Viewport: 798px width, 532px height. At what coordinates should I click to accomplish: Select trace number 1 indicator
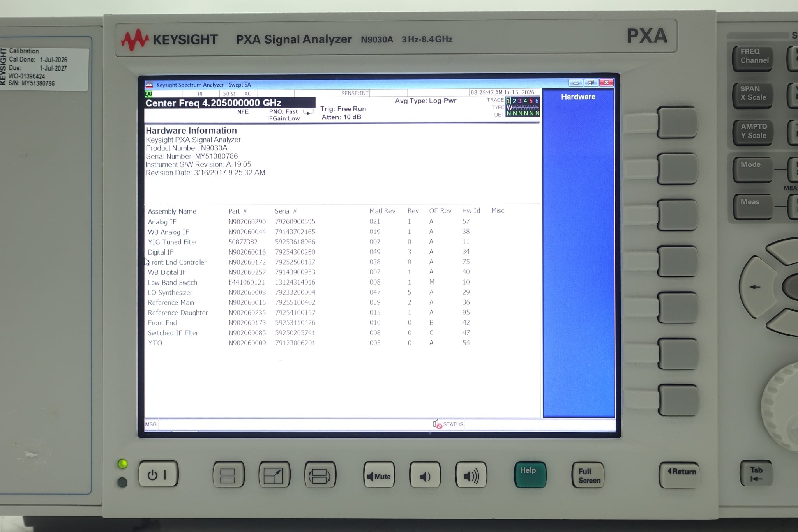pyautogui.click(x=508, y=101)
